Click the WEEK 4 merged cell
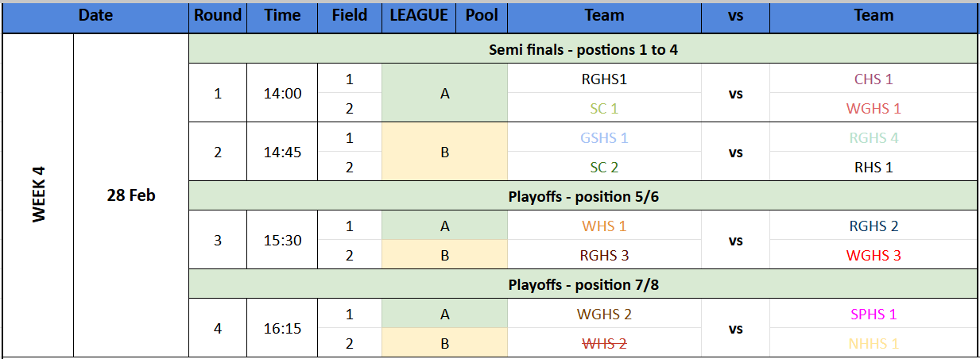This screenshot has height=359, width=980. point(39,195)
